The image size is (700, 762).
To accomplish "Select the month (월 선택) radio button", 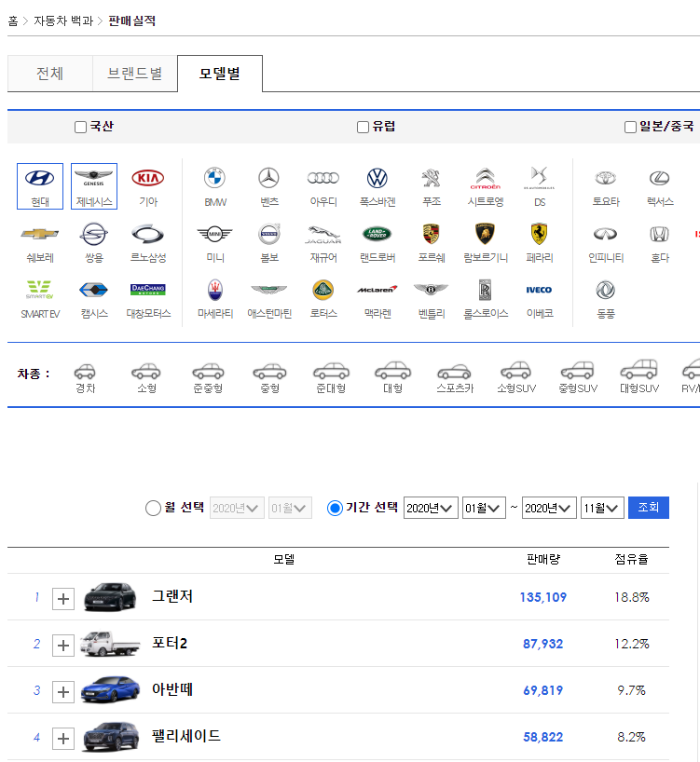I will click(153, 508).
